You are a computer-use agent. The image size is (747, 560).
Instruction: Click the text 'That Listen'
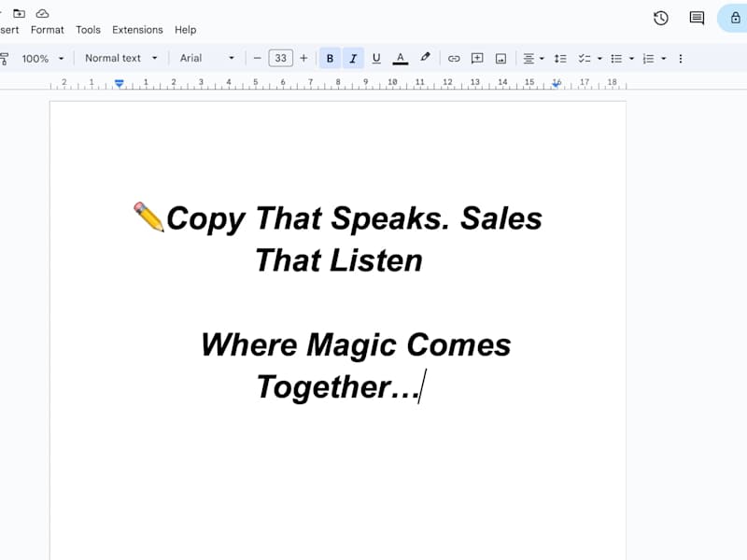click(x=339, y=260)
